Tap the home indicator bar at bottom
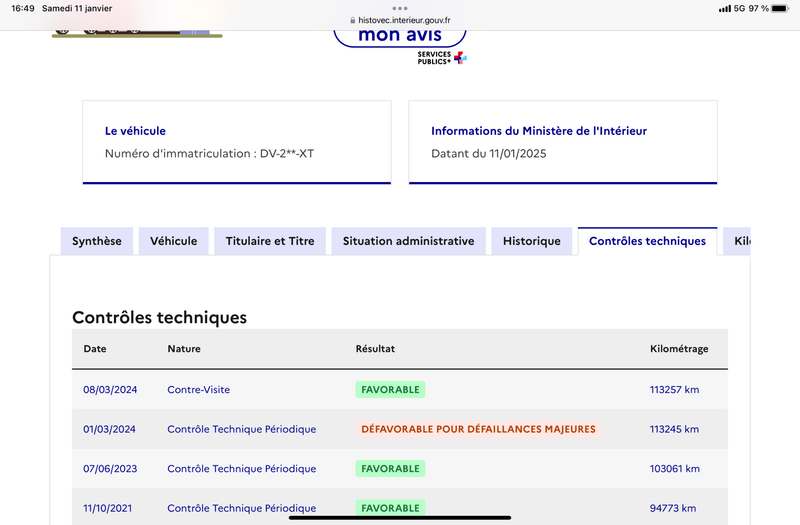The width and height of the screenshot is (800, 525). (400, 517)
